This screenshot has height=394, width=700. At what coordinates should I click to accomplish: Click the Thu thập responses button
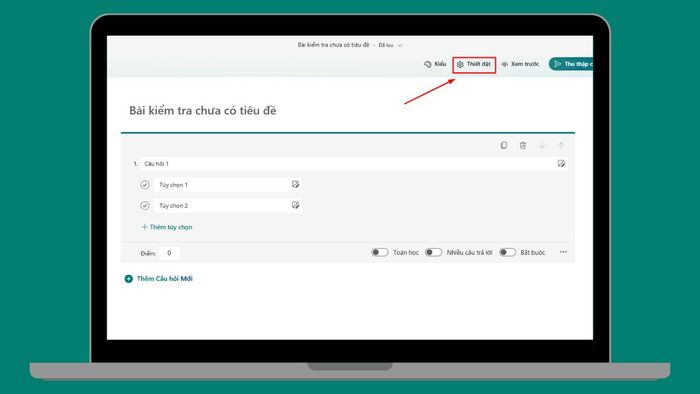pos(571,64)
